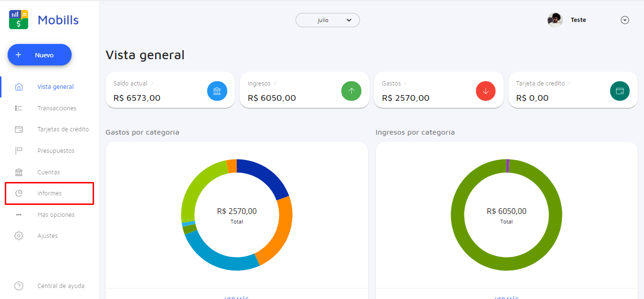Image resolution: width=644 pixels, height=299 pixels.
Task: Click the Mobills logo icon
Action: click(19, 20)
